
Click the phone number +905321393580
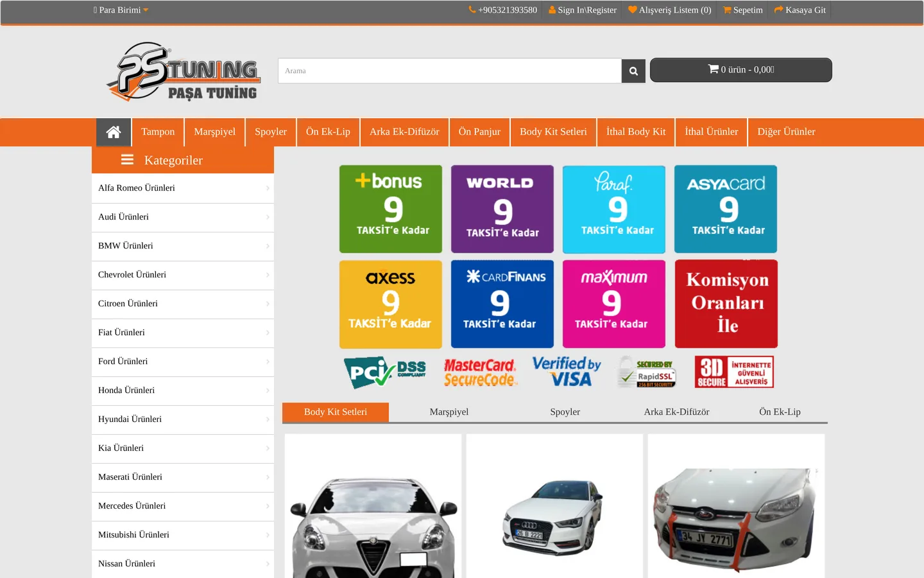[x=503, y=10]
